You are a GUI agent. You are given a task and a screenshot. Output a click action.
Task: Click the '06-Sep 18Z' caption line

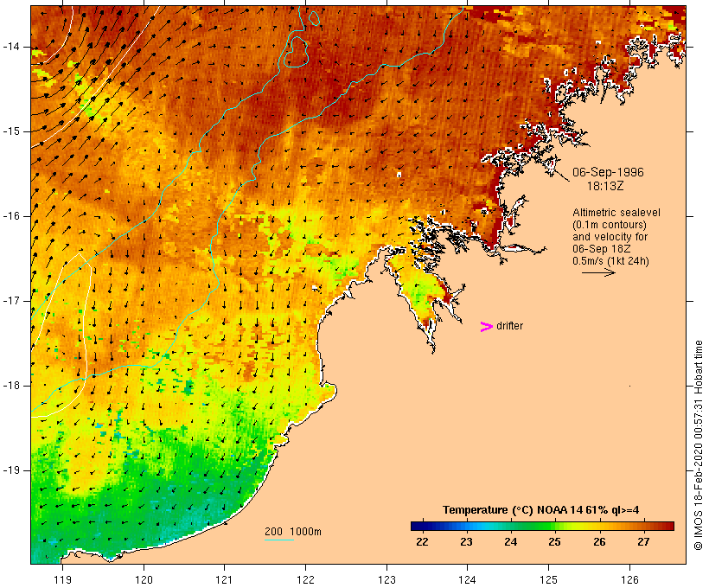[602, 249]
